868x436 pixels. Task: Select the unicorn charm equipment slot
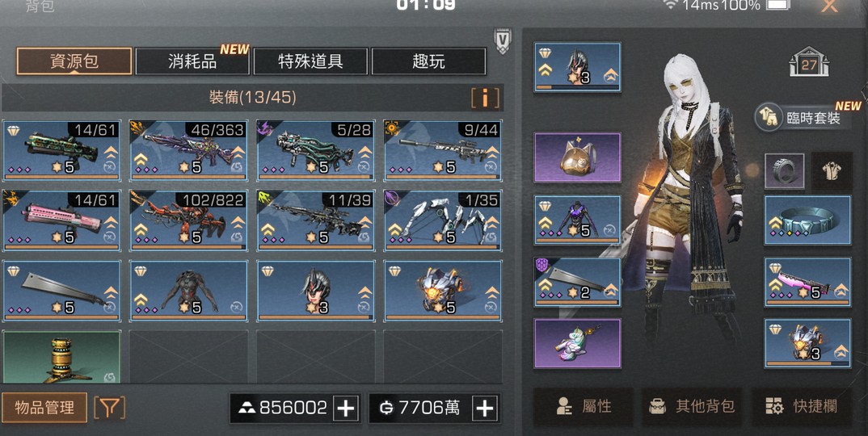tap(577, 343)
